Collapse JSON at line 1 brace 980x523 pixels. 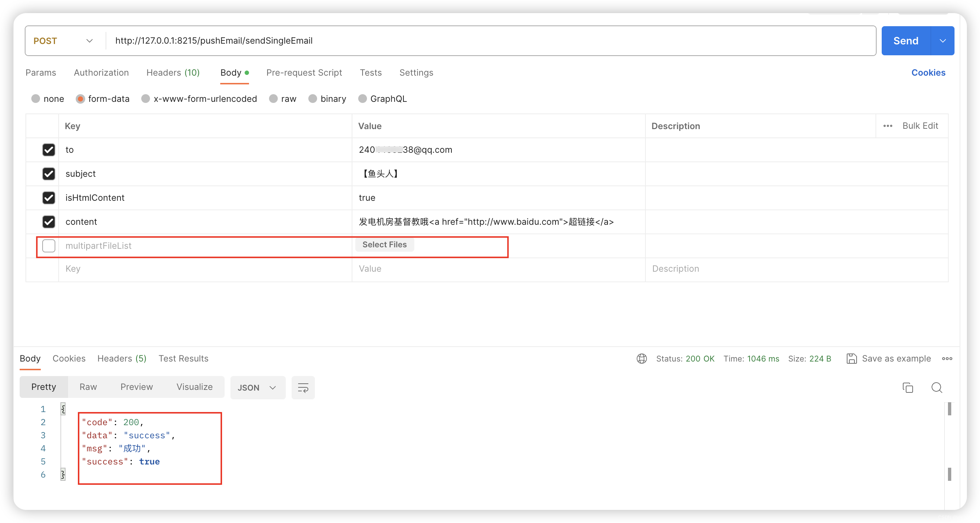tap(63, 409)
